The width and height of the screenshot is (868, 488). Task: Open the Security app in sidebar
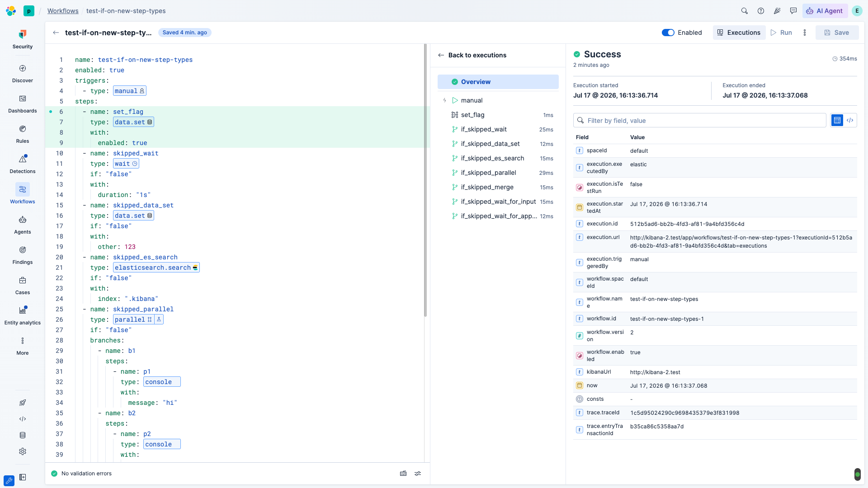(23, 39)
